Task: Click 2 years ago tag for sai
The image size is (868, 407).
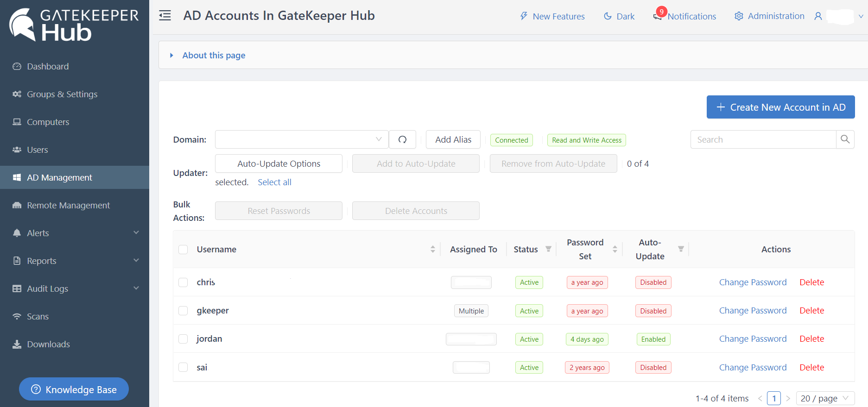Action: coord(587,367)
